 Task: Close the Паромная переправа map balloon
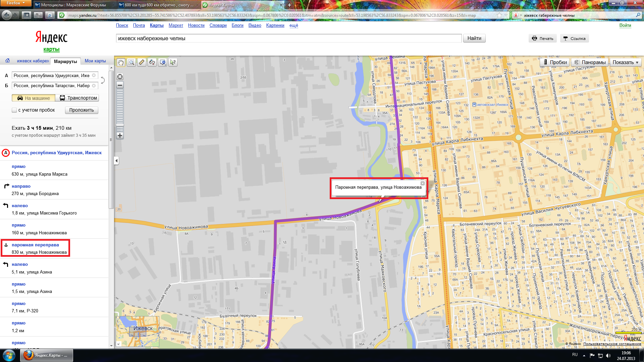[423, 183]
